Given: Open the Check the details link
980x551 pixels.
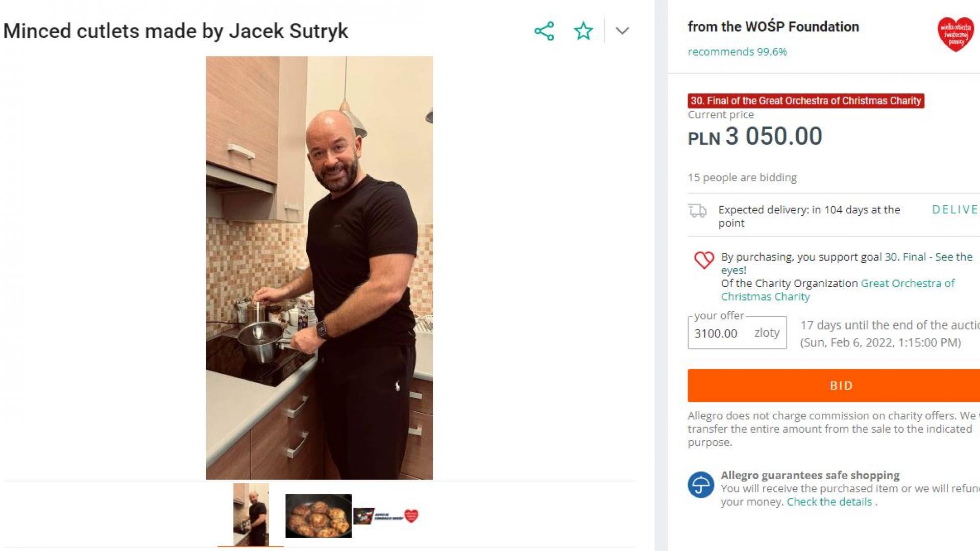Looking at the screenshot, I should click(829, 502).
